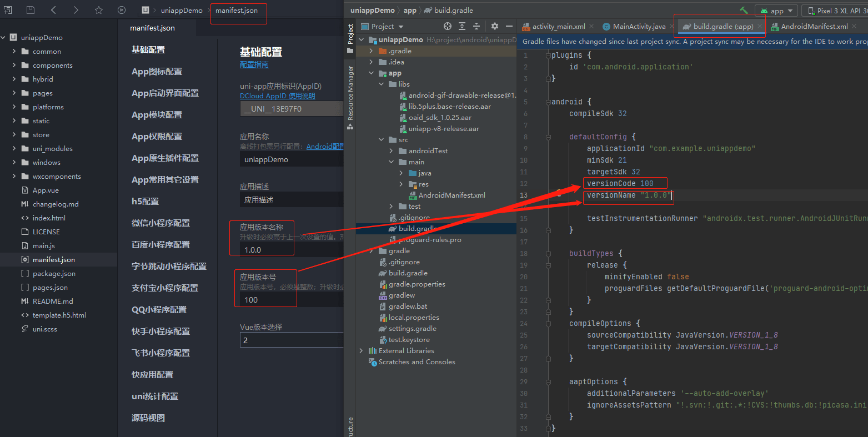Fold the plugins block at line 1
Image resolution: width=868 pixels, height=437 pixels.
(x=548, y=55)
